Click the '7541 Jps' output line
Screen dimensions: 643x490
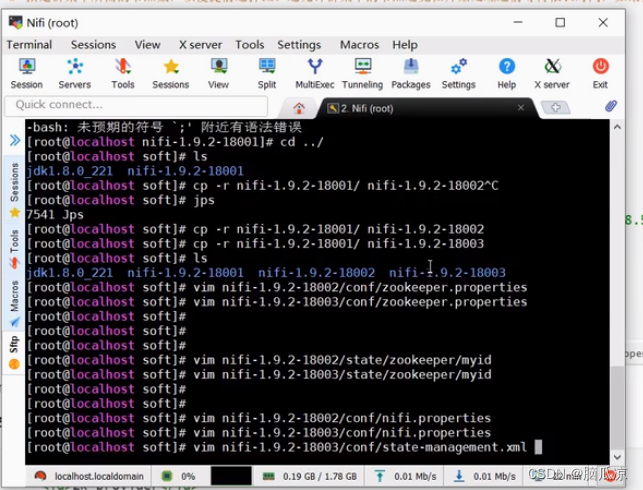coord(55,214)
